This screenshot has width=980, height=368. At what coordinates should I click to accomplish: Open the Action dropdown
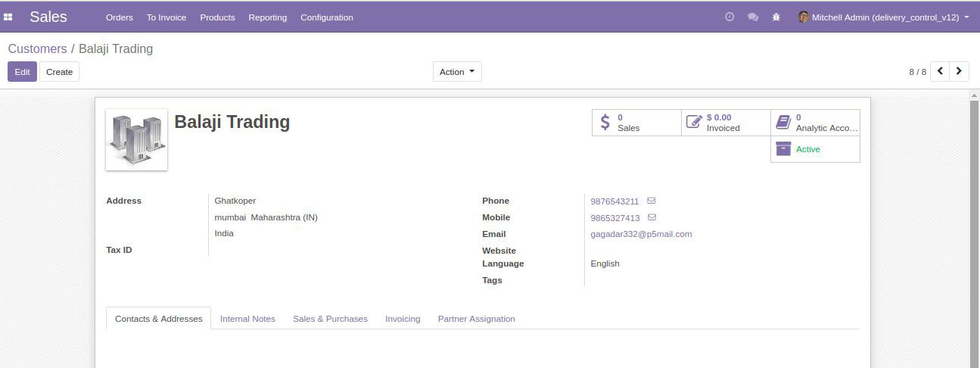pyautogui.click(x=457, y=72)
